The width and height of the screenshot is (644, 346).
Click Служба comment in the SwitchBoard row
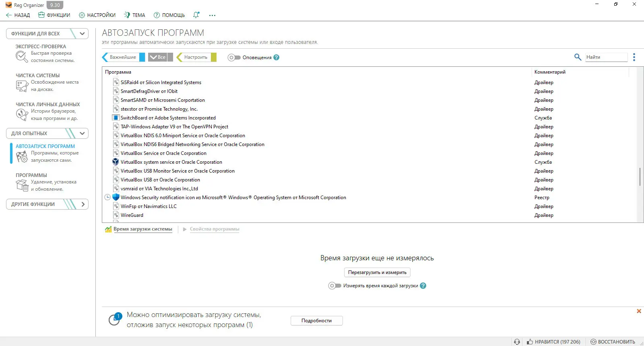click(543, 118)
